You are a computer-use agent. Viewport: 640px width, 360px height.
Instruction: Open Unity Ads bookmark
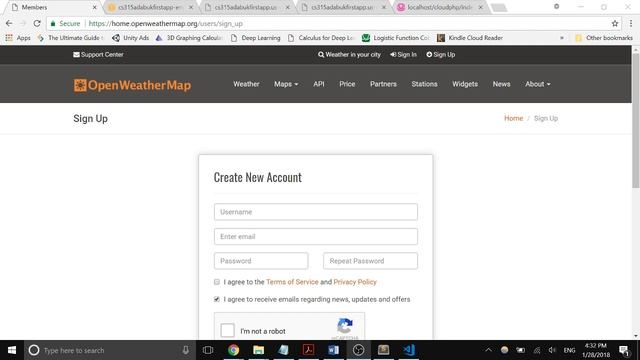[131, 38]
